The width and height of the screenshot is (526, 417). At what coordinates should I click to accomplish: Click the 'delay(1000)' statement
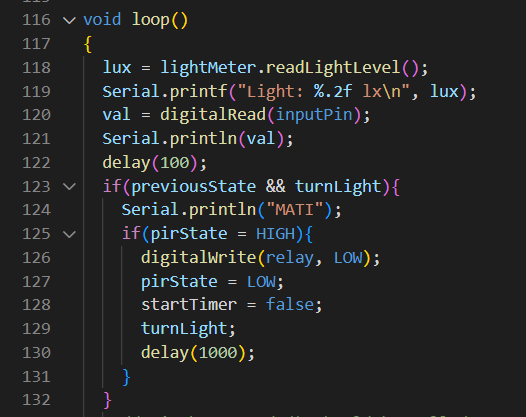click(x=198, y=353)
